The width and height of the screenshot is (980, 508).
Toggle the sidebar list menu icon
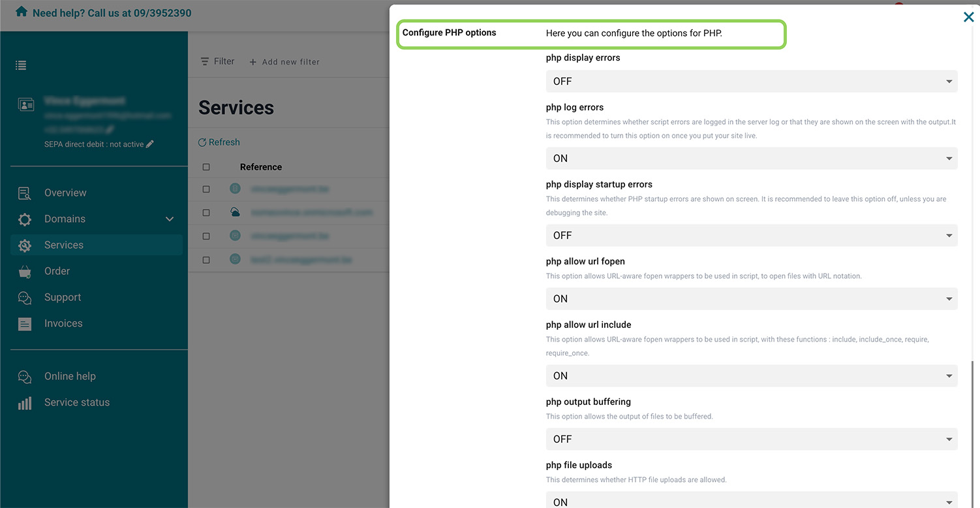click(21, 65)
